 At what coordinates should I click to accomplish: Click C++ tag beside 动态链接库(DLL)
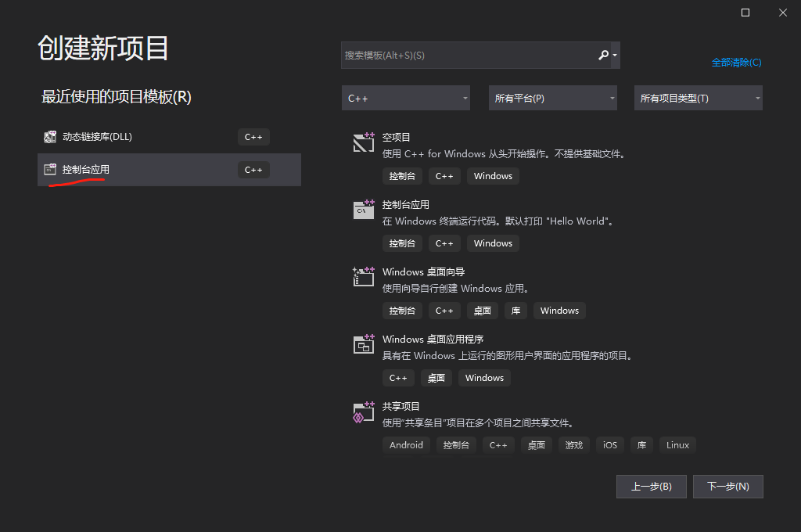253,137
